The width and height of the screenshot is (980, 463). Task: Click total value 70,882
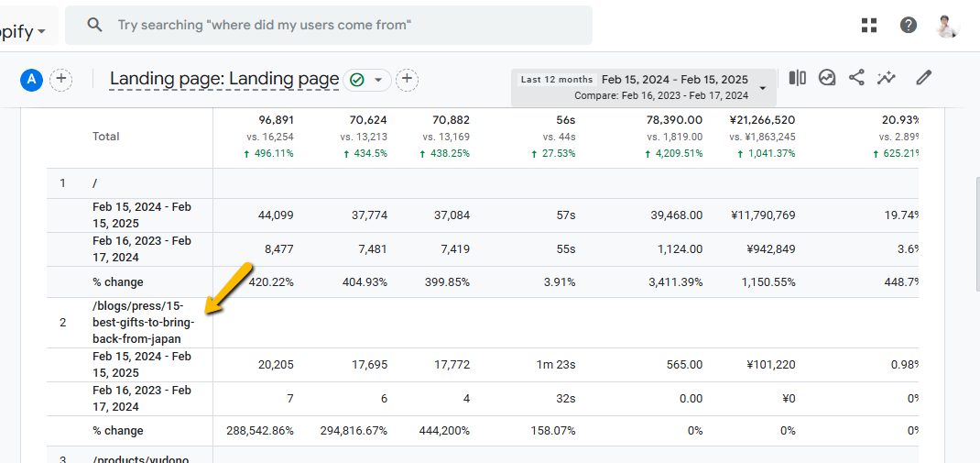click(452, 120)
